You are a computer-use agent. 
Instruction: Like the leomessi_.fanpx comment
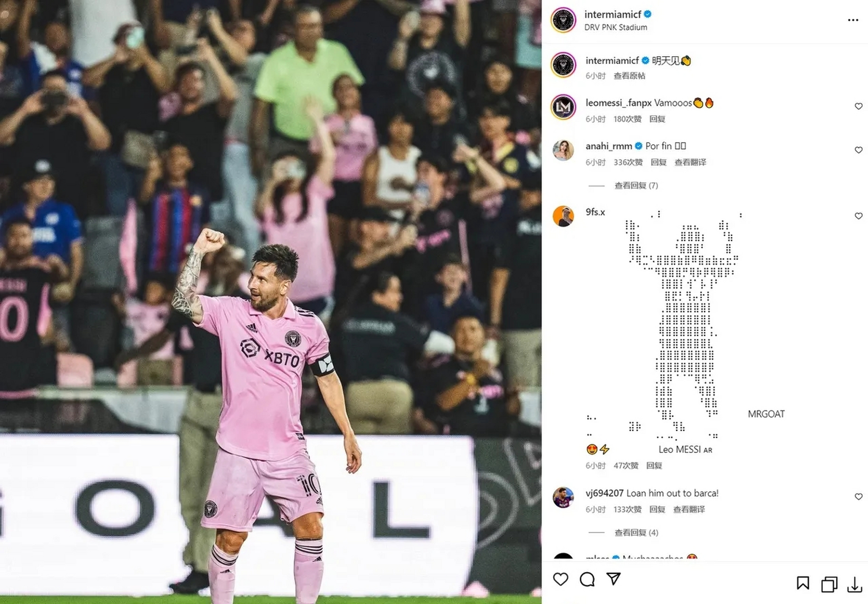click(859, 106)
